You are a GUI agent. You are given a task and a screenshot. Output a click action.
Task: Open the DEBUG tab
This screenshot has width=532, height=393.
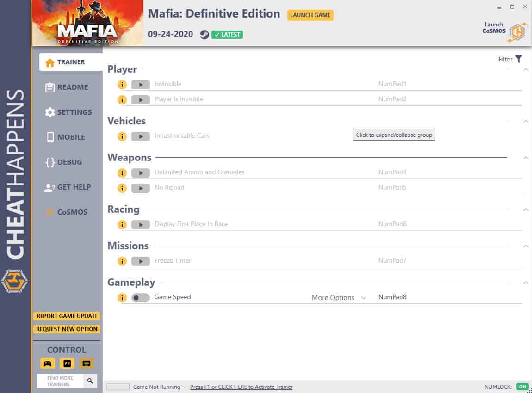point(64,162)
